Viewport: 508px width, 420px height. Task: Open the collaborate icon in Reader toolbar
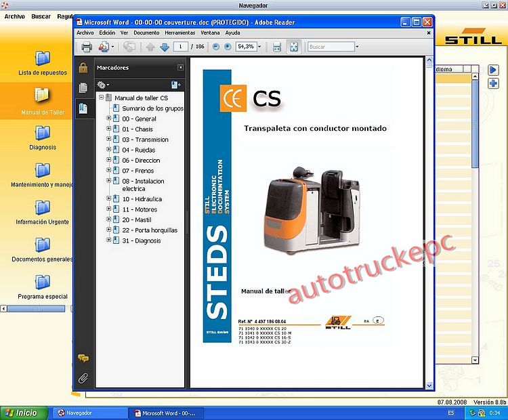pos(104,47)
